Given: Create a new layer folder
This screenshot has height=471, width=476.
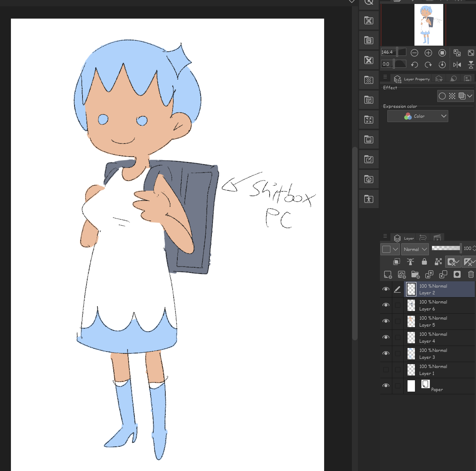Looking at the screenshot, I should (x=415, y=275).
